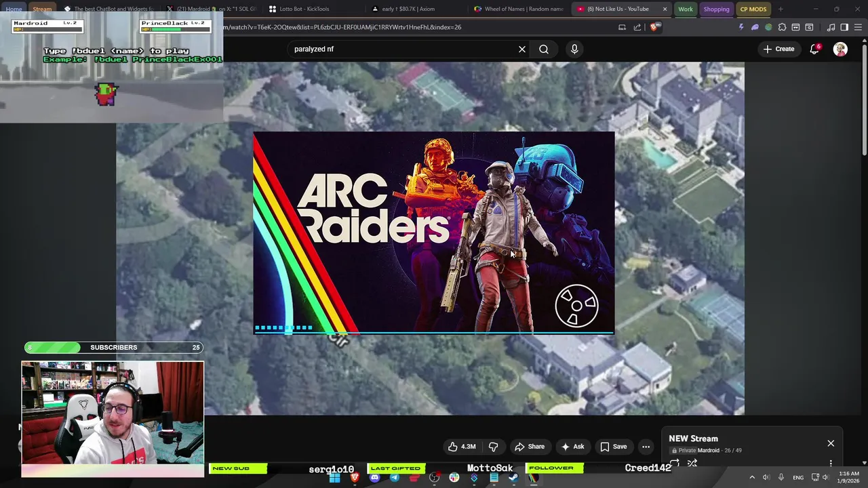The width and height of the screenshot is (868, 488).
Task: Save the video to a playlist
Action: coord(613,447)
